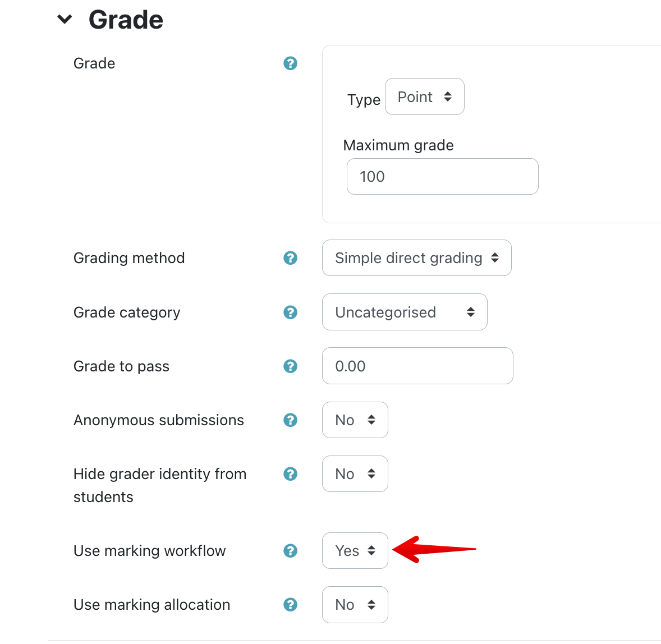Open Hide grader identity dropdown

355,474
